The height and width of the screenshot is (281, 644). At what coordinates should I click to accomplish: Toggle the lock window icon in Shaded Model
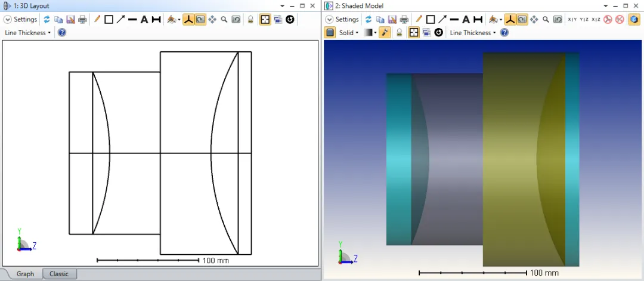[399, 33]
